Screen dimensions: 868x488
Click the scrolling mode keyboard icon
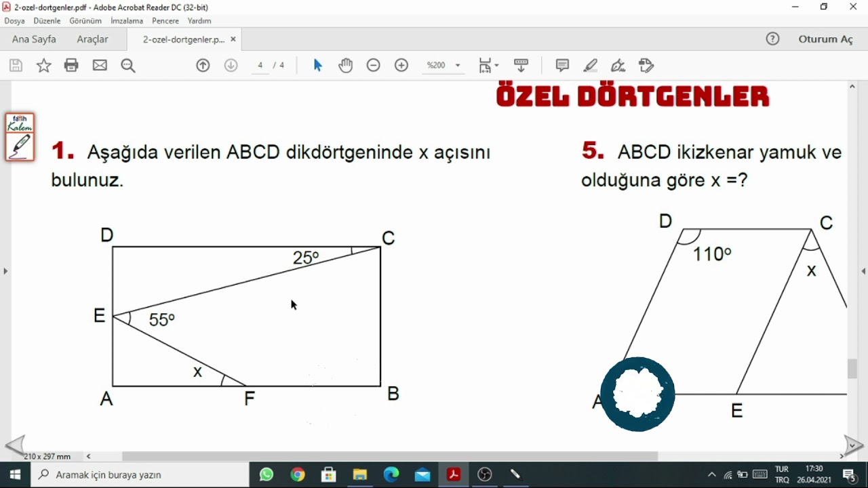(521, 66)
